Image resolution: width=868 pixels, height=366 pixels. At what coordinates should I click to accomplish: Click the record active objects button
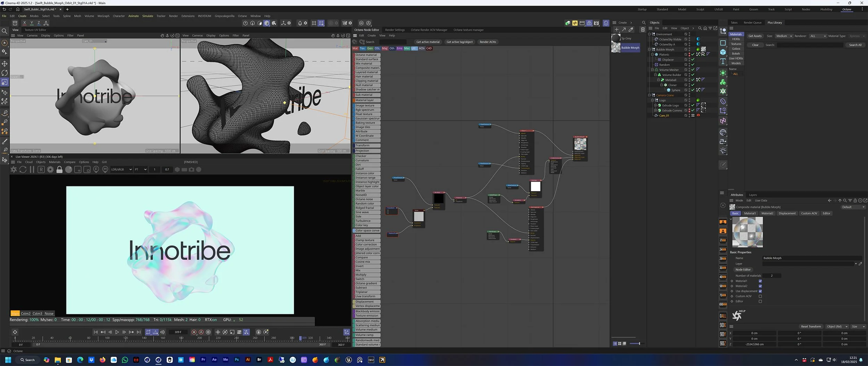click(194, 332)
